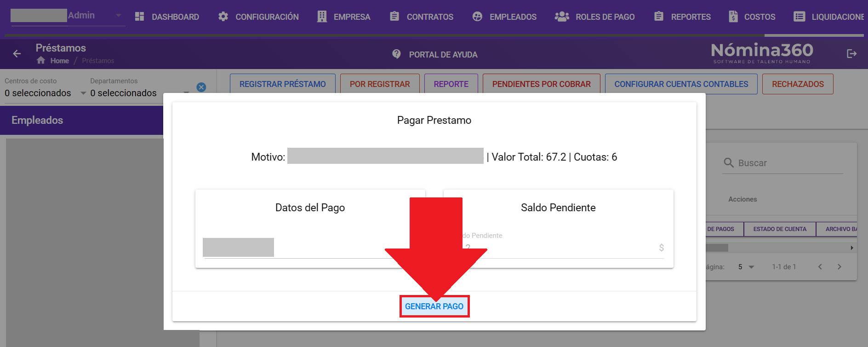Click the Reporte button
Screen dimensions: 868x347
click(x=451, y=84)
